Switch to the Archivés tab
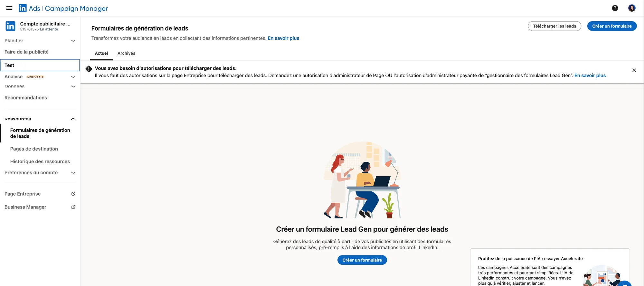Viewport: 644px width, 286px height. (x=126, y=53)
